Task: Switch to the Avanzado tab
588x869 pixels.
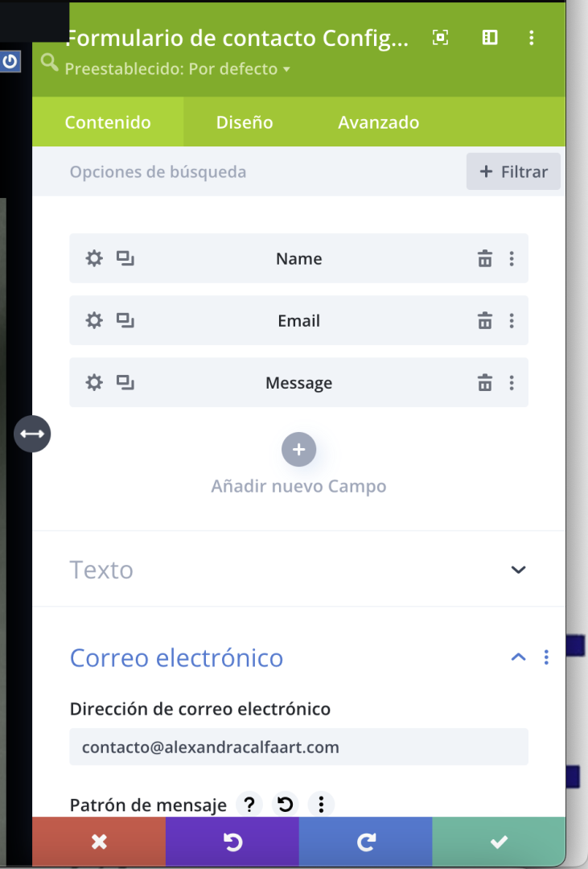Action: coord(379,122)
